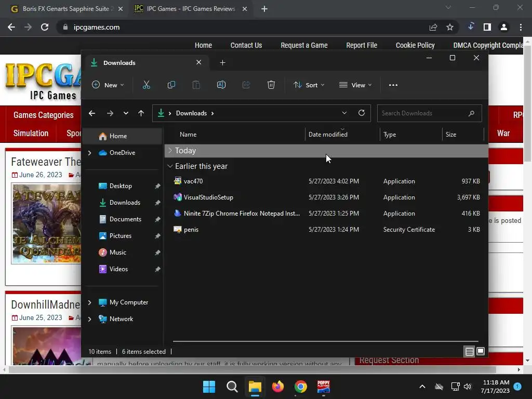Open the View dropdown
Viewport: 532px width, 399px height.
click(355, 85)
